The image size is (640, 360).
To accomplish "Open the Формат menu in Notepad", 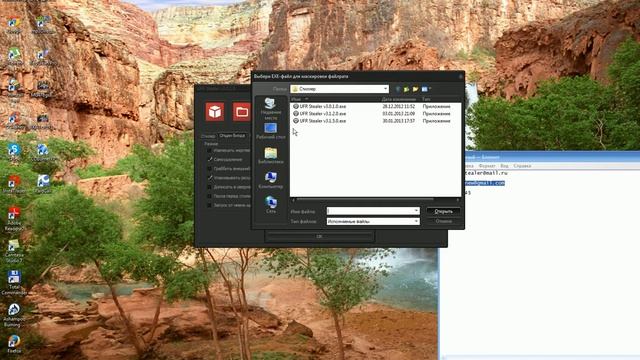I will pyautogui.click(x=487, y=166).
